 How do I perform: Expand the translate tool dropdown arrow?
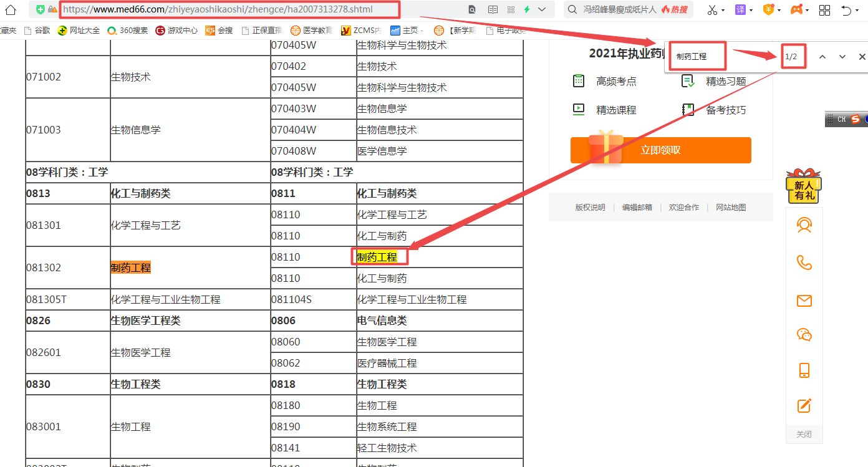(751, 11)
